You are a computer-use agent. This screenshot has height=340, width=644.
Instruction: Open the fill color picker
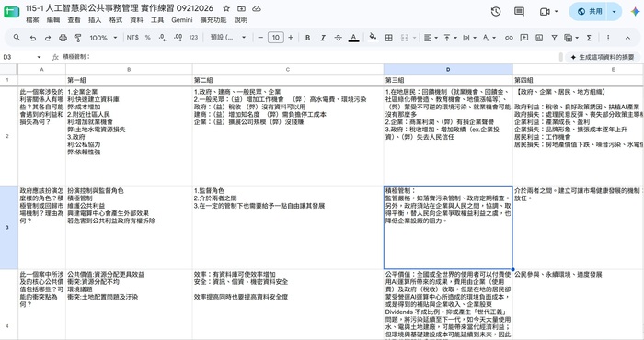(373, 38)
